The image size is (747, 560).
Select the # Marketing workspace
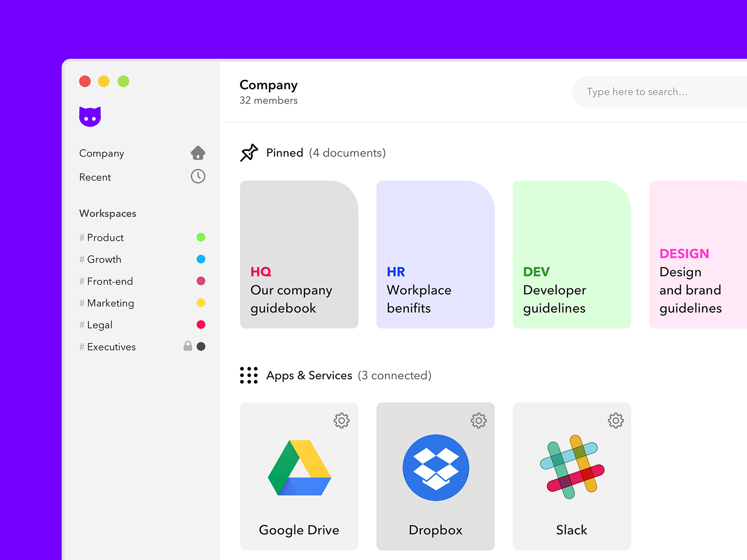tap(142, 303)
